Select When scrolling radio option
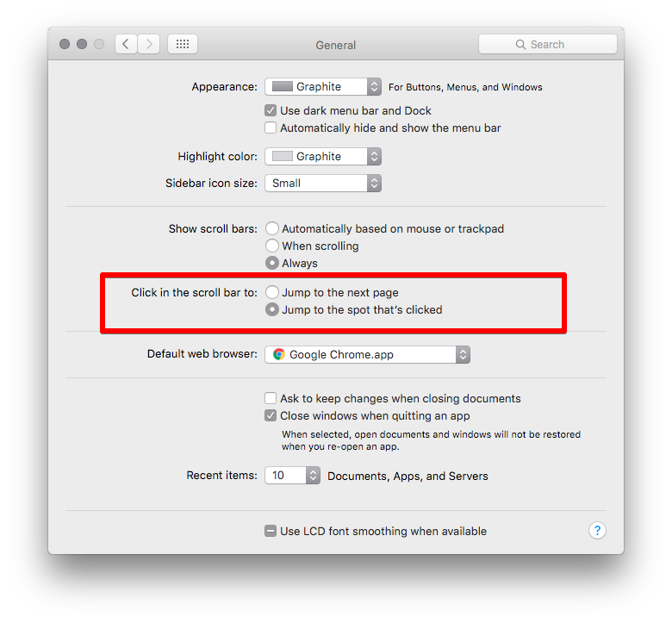The width and height of the screenshot is (672, 623). 272,246
